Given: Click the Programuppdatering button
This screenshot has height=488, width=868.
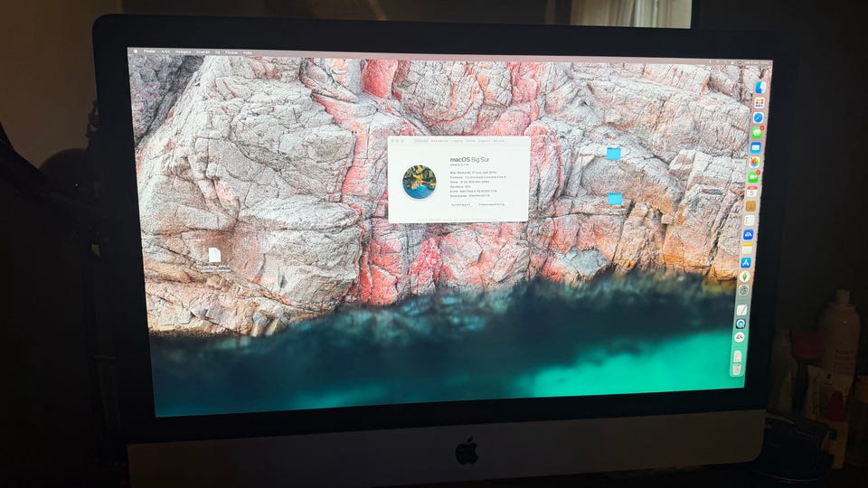Looking at the screenshot, I should click(492, 204).
